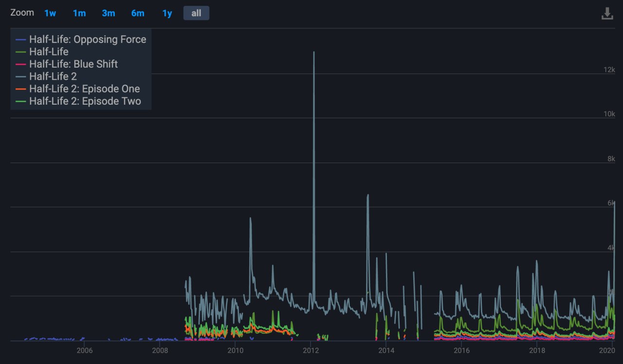The width and height of the screenshot is (623, 364).
Task: Toggle Half-Life: Opposing Force series in legend
Action: point(81,39)
